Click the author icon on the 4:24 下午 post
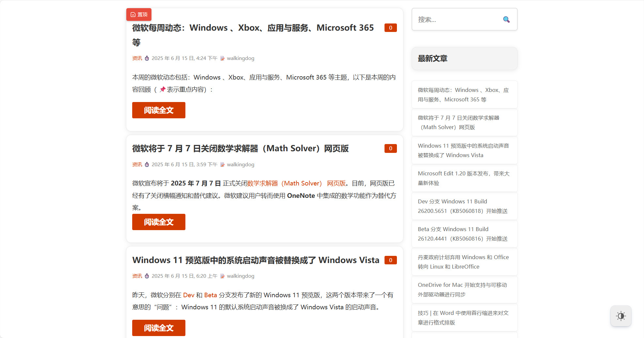This screenshot has width=644, height=338. [x=222, y=58]
